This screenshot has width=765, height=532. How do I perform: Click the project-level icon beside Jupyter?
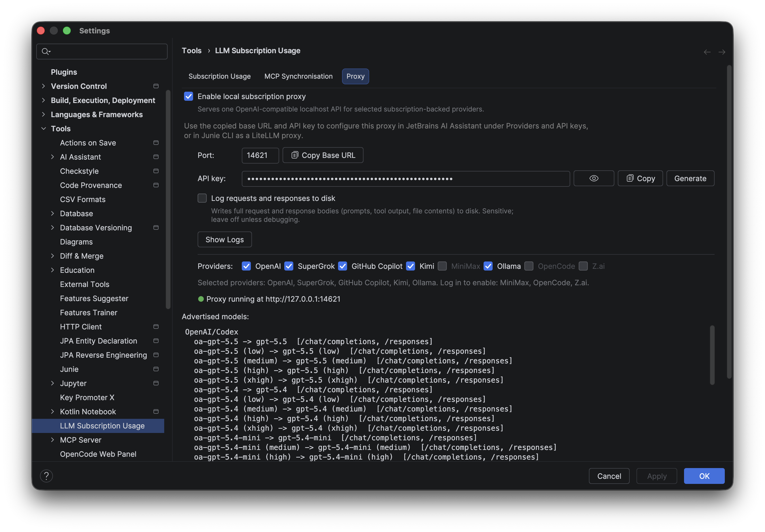coord(156,383)
